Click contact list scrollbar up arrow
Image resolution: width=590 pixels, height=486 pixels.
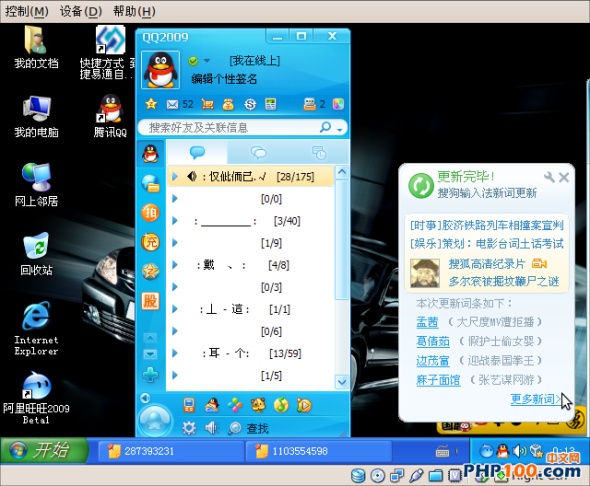click(x=342, y=172)
